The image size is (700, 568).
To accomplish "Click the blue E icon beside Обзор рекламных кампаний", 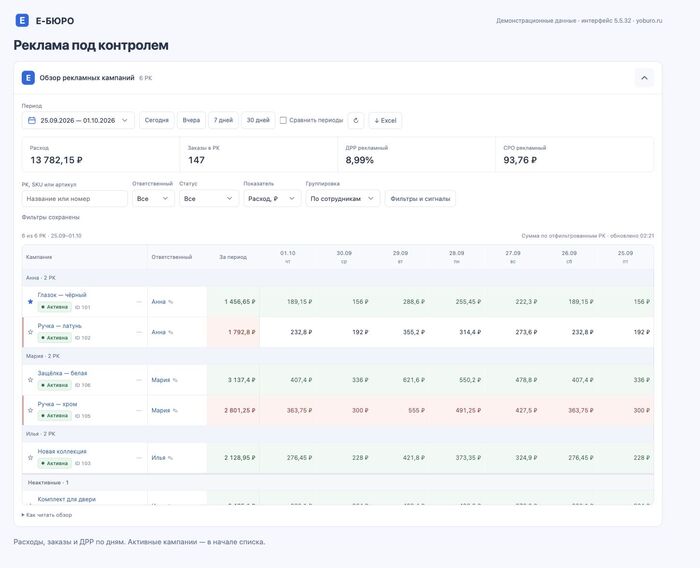I will [28, 78].
